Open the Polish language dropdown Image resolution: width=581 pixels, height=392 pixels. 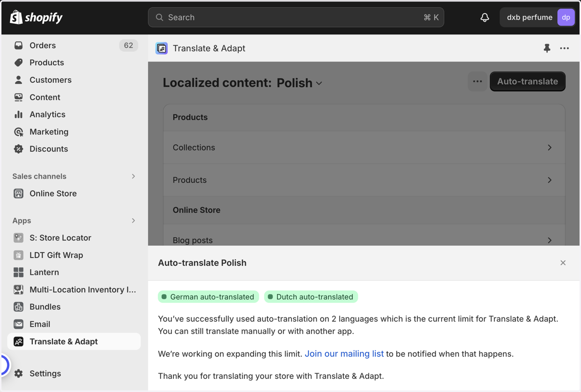(x=299, y=83)
